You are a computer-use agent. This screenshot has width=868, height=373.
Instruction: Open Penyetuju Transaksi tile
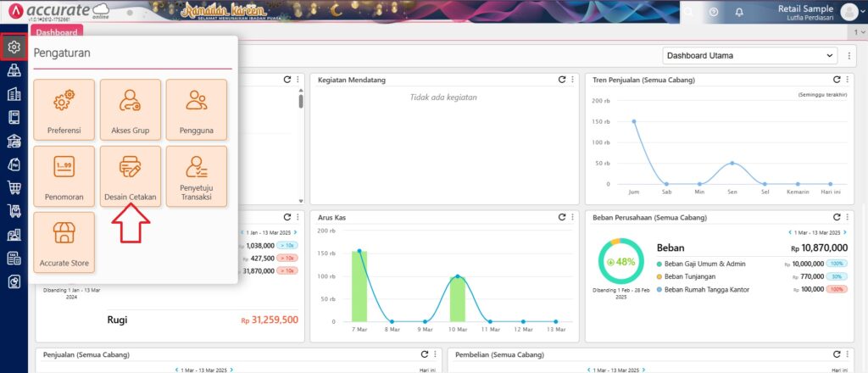197,175
